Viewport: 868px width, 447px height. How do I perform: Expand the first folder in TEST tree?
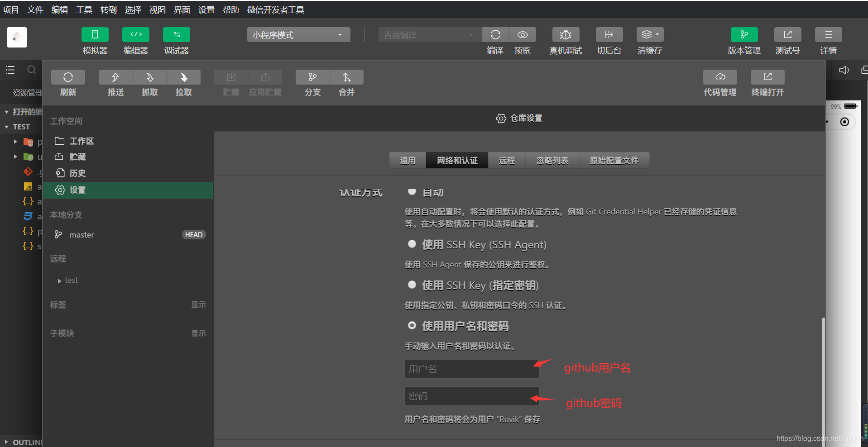[x=15, y=142]
